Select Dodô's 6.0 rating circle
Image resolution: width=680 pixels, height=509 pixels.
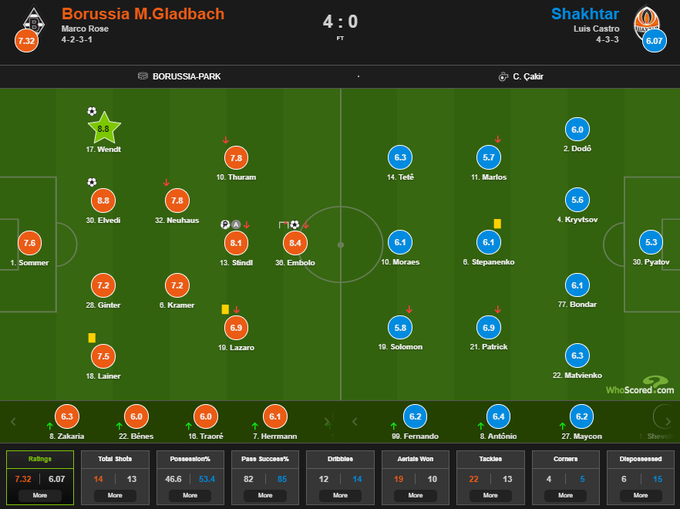coord(576,129)
